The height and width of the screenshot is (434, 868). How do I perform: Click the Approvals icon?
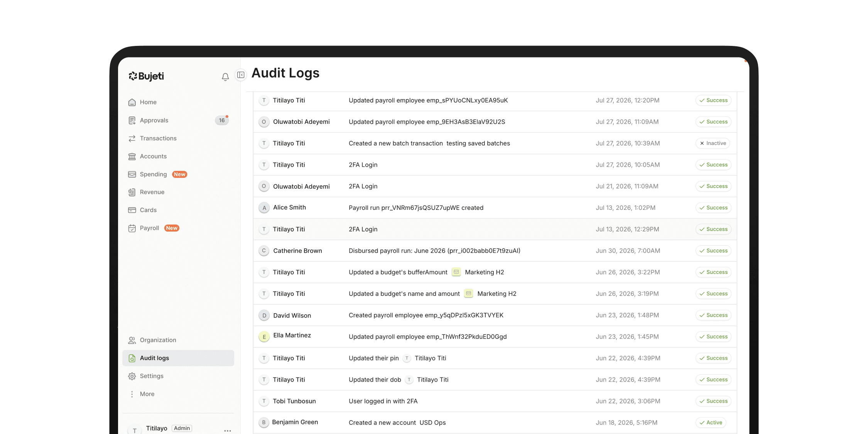tap(132, 120)
